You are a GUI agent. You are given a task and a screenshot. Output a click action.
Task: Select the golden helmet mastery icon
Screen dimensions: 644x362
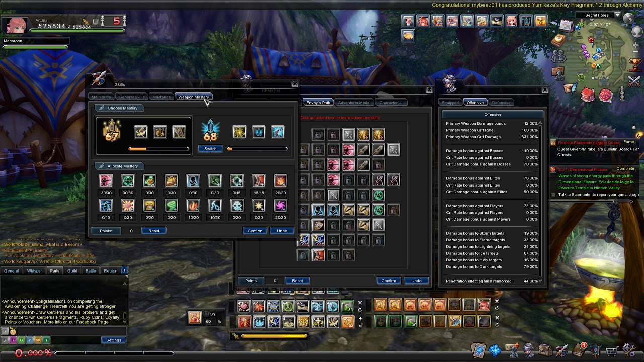pos(149,206)
